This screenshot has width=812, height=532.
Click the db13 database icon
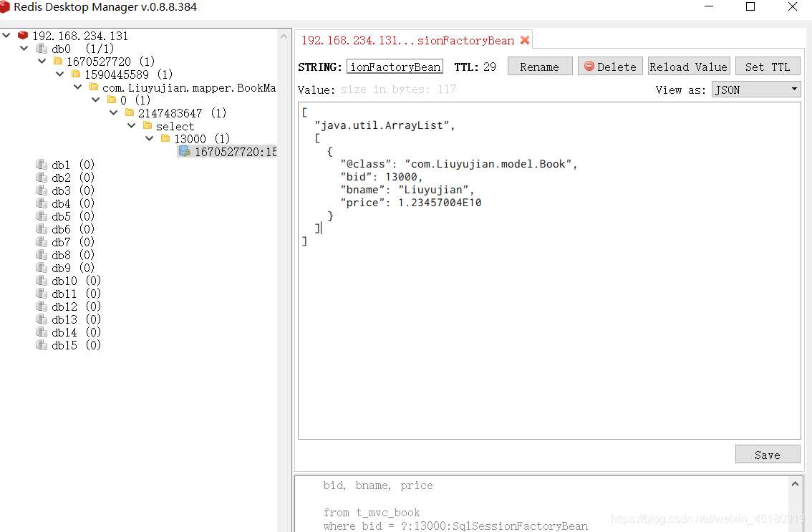(x=42, y=319)
